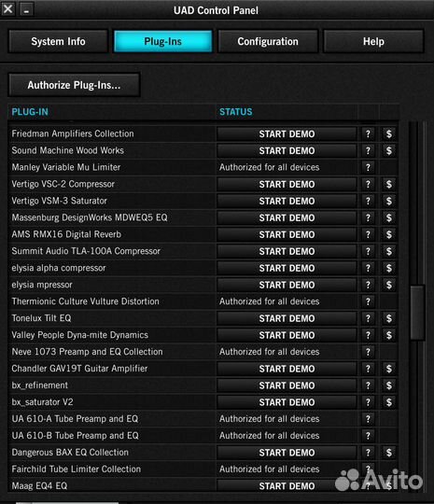Start demo for elysia mpressor
434x504 pixels.
pos(287,285)
